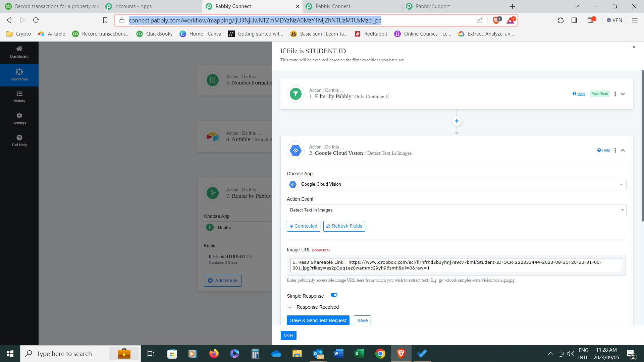Open the Choose App Google Cloud Vision dropdown
The height and width of the screenshot is (362, 644).
point(457,184)
